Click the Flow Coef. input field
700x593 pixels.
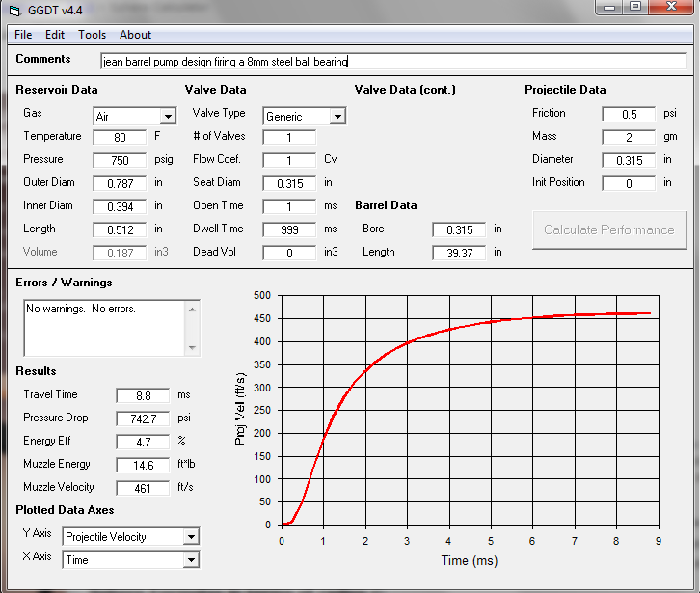click(289, 160)
